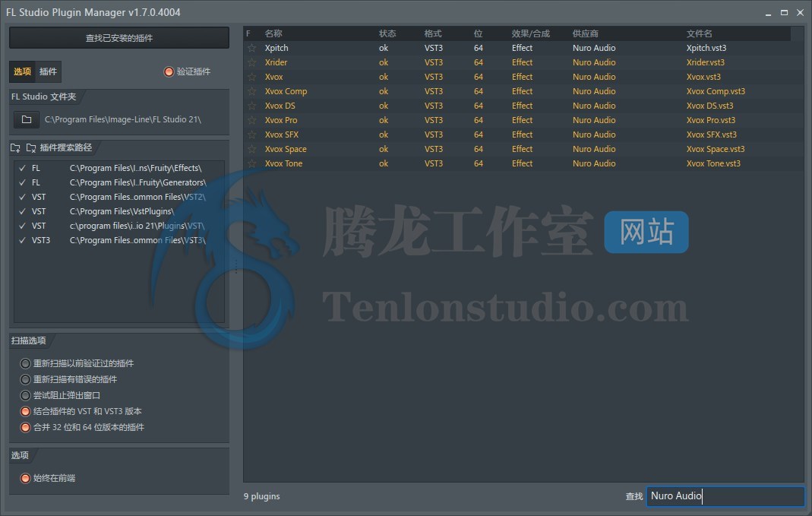The height and width of the screenshot is (516, 812).
Task: Sort by the 位 column header
Action: 478,33
